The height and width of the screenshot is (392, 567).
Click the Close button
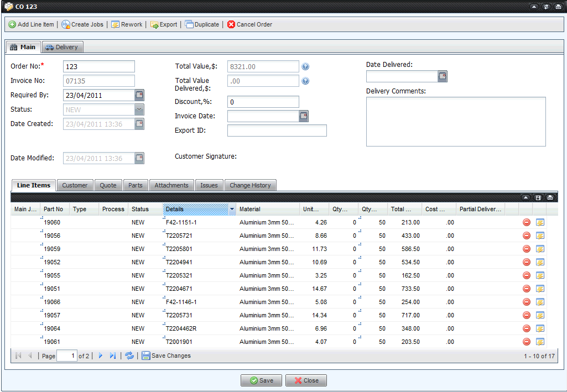[306, 380]
